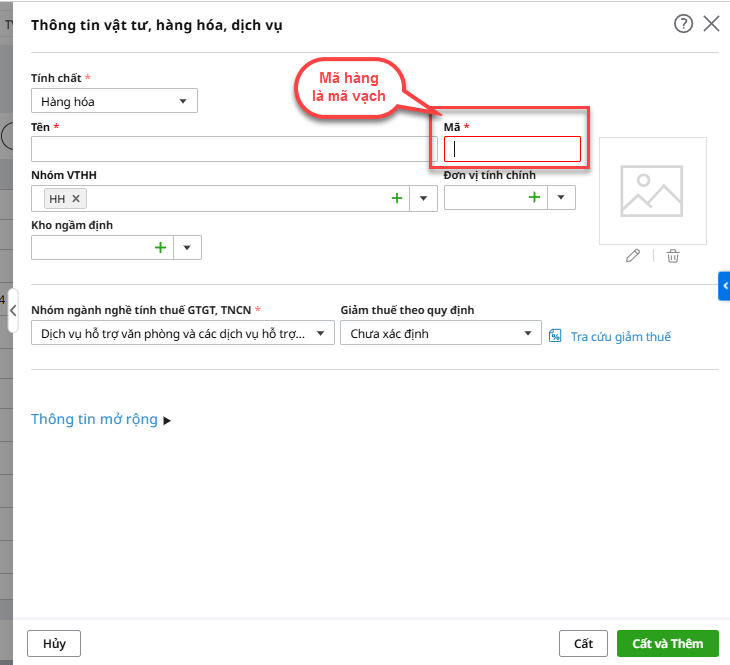
Task: Add new unit with Đơn vị tính plus icon
Action: [534, 198]
